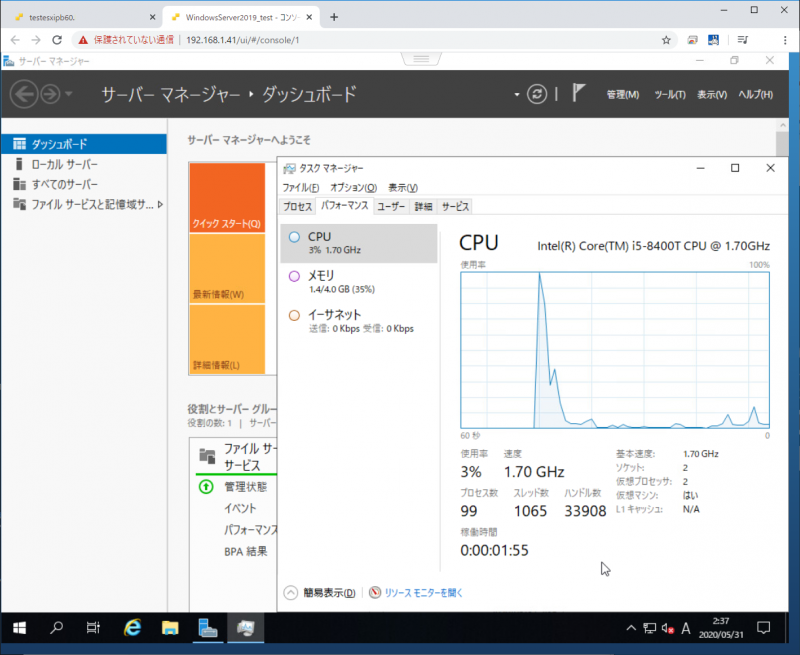This screenshot has height=655, width=800.
Task: Click the Task Manager title icon
Action: pyautogui.click(x=289, y=168)
